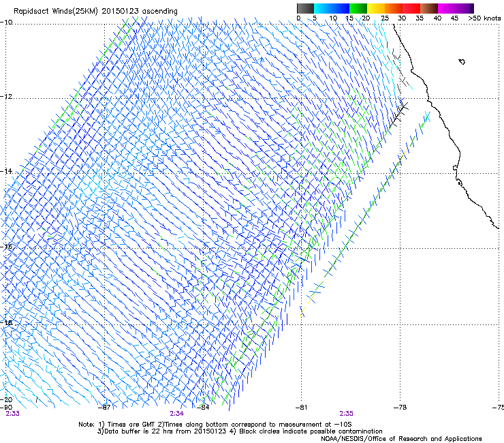
Task: Select the brown 35-40 knots legend swatch
Action: [429, 8]
